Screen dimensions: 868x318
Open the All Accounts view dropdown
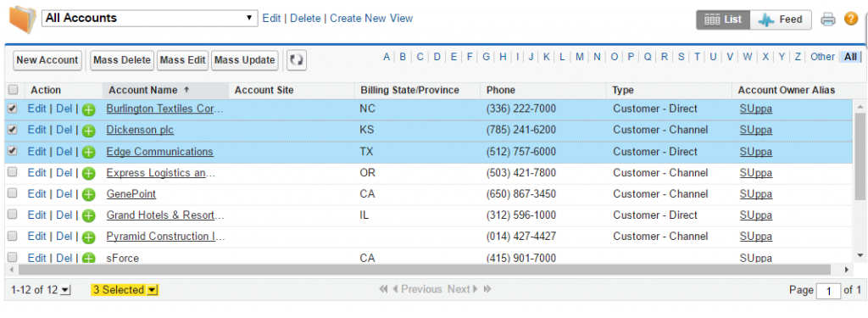pos(149,18)
